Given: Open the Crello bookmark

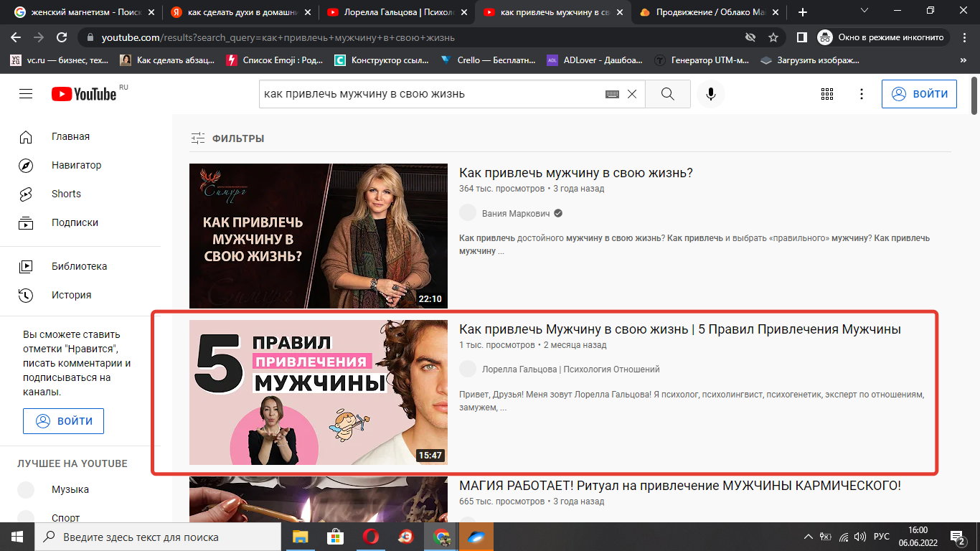Looking at the screenshot, I should 488,60.
